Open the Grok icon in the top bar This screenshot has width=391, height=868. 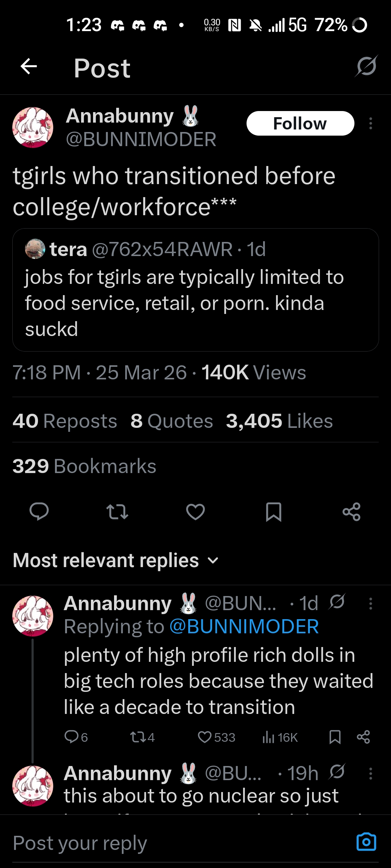click(x=366, y=67)
